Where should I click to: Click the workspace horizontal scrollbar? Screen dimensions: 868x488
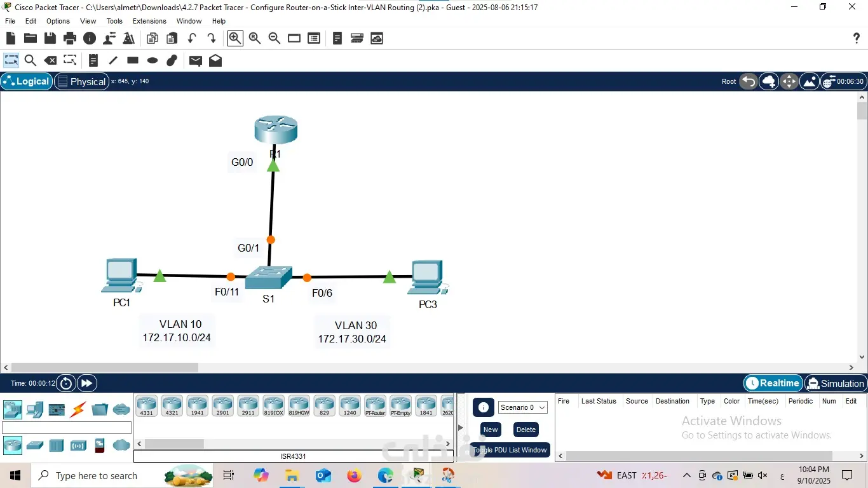(x=105, y=367)
